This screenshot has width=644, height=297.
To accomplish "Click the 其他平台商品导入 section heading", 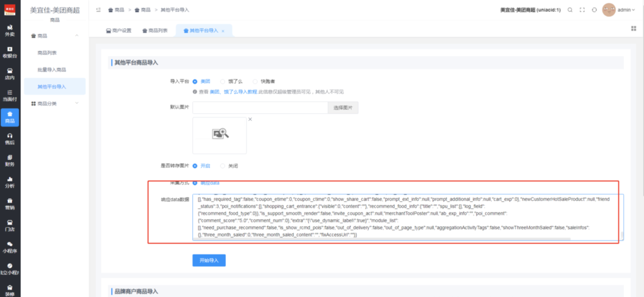I will [136, 62].
